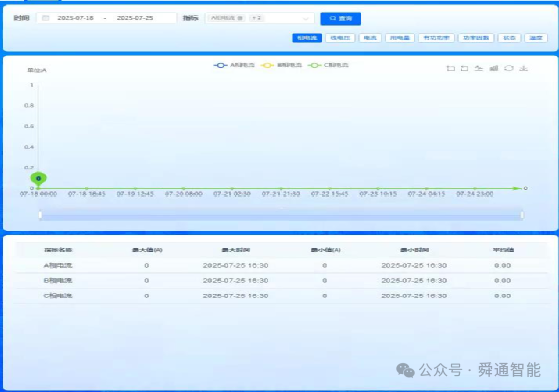Open the 指标 indicator dropdown arrow
The height and width of the screenshot is (392, 559).
[306, 18]
